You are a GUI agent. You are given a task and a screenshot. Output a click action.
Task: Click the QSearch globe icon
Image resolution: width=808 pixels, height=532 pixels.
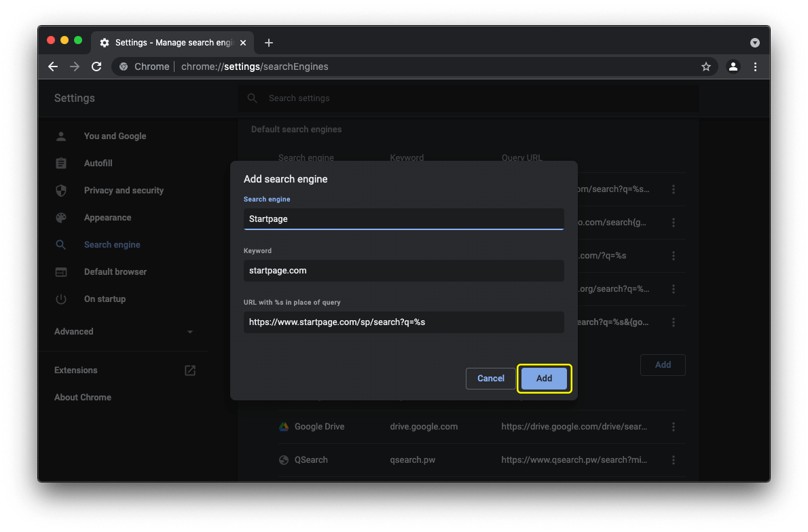click(x=283, y=460)
